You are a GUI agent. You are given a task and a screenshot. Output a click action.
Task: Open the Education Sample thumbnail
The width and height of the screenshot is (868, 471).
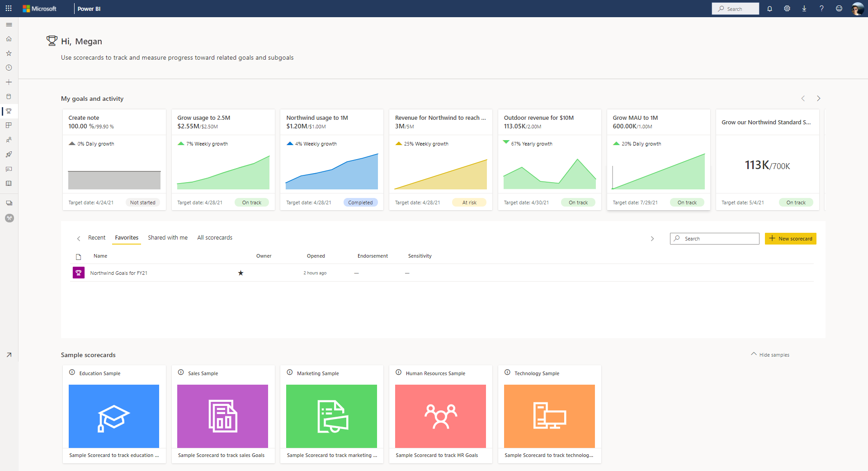tap(114, 416)
